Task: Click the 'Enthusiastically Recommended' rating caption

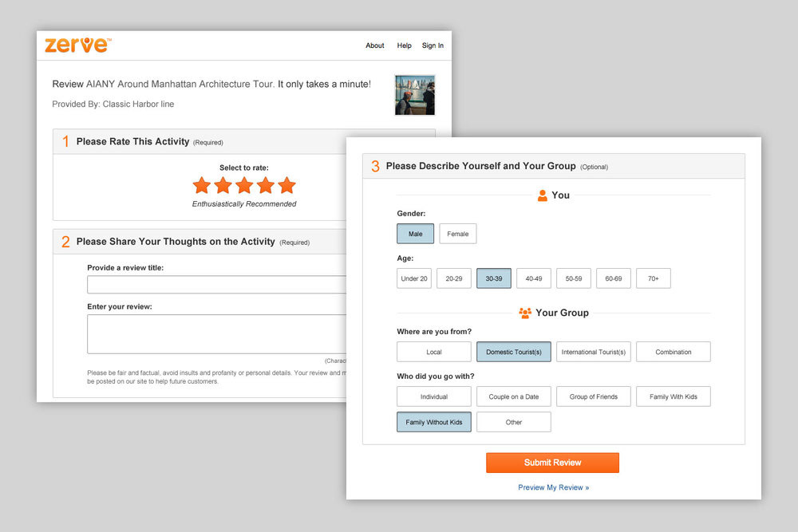Action: pyautogui.click(x=243, y=204)
